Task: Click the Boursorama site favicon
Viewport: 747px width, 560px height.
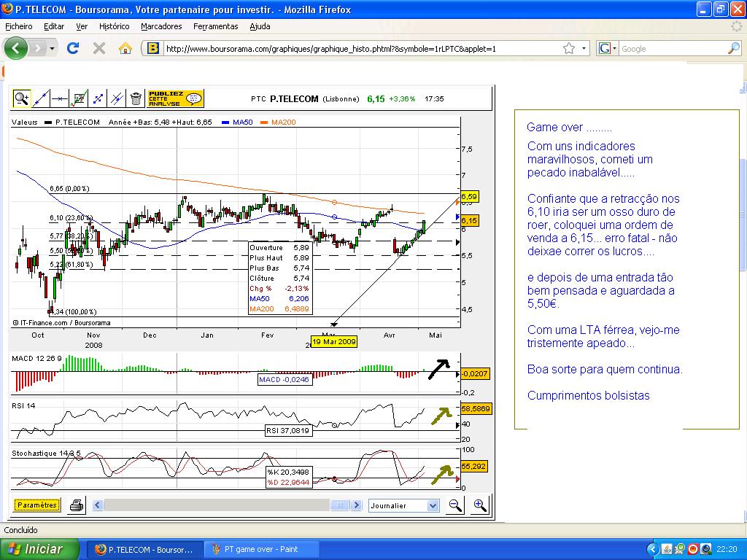Action: [153, 48]
